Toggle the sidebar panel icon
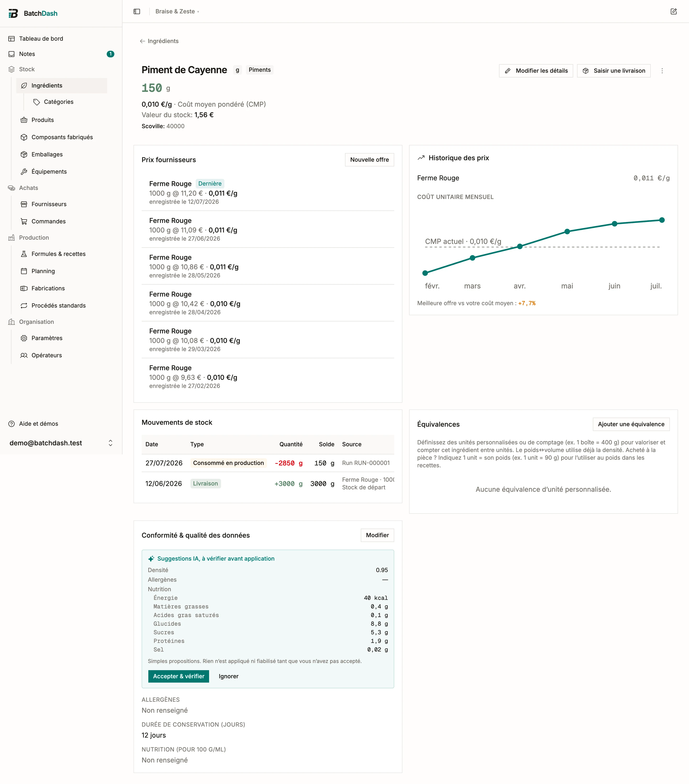The height and width of the screenshot is (784, 689). (137, 11)
